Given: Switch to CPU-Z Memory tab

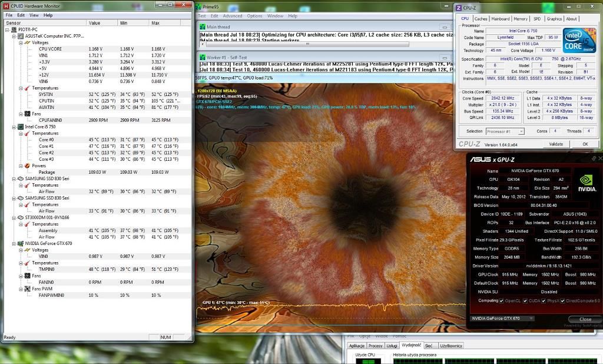Looking at the screenshot, I should (521, 18).
